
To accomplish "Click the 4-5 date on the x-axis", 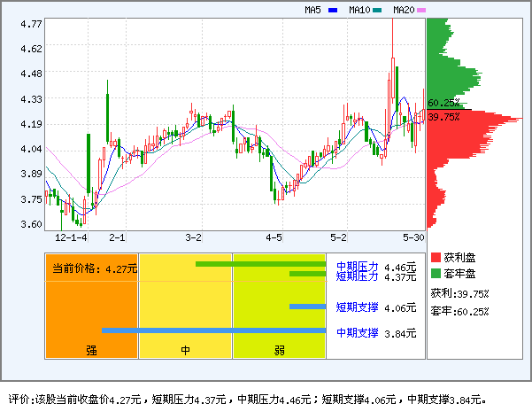I will (x=274, y=238).
